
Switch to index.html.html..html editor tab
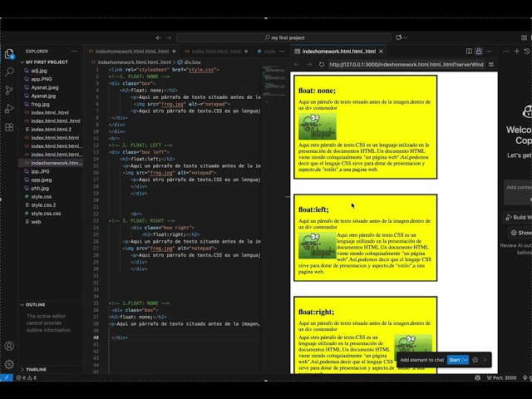pos(216,52)
